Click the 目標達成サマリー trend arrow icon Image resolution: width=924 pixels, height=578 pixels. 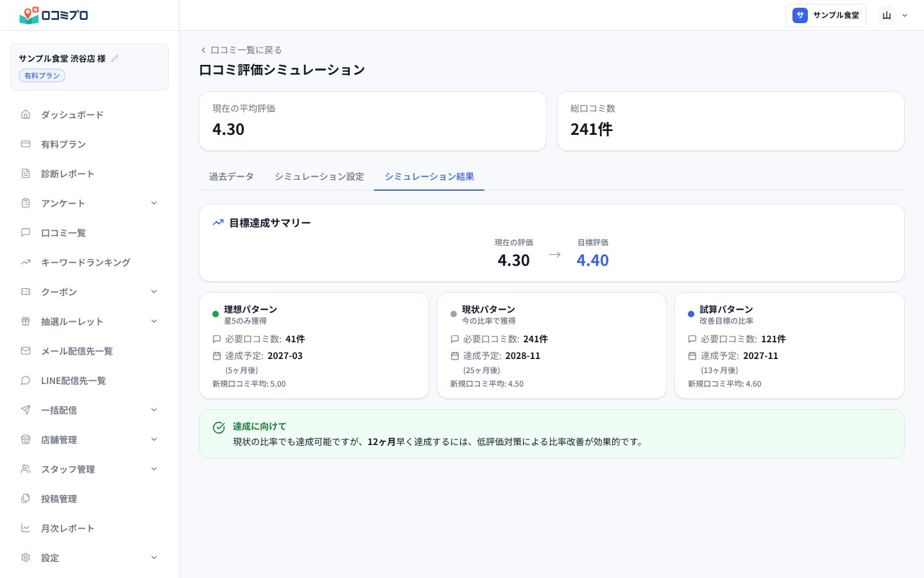218,223
